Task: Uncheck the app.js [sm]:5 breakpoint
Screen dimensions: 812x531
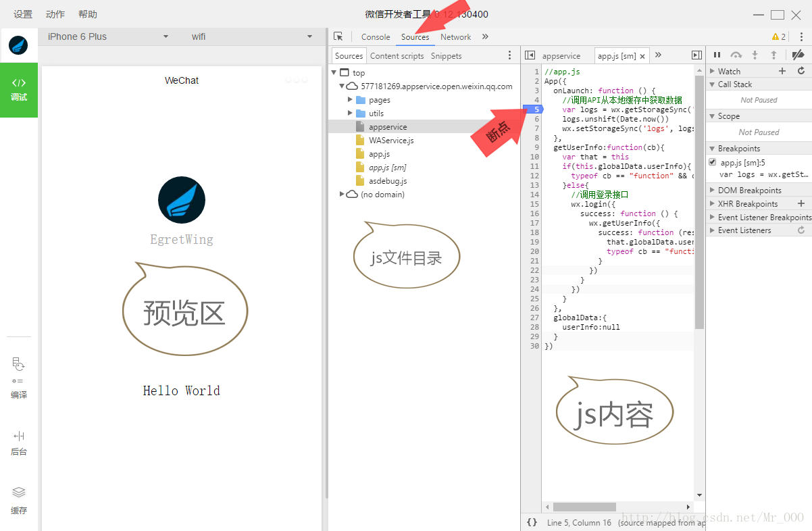Action: (x=712, y=162)
